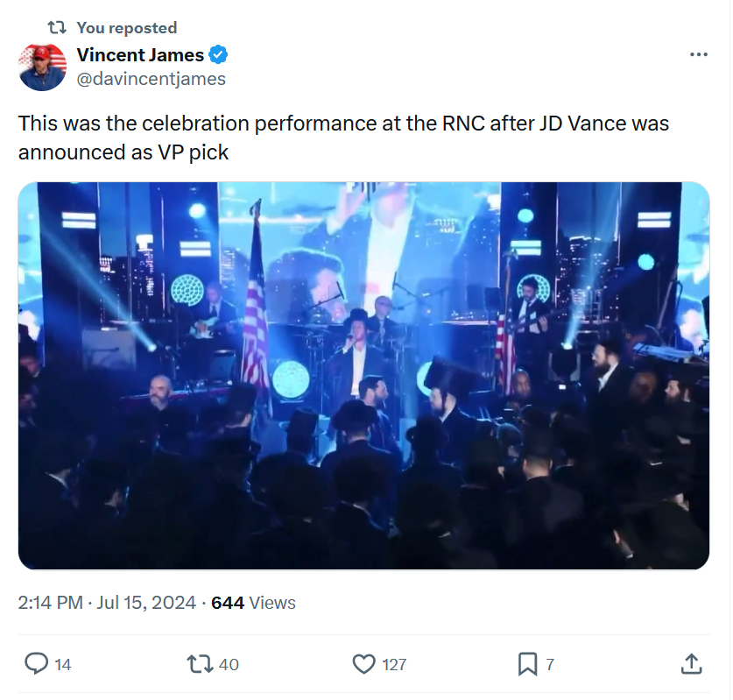Image resolution: width=733 pixels, height=700 pixels.
Task: Bookmark the post with the bookmark icon
Action: click(527, 664)
